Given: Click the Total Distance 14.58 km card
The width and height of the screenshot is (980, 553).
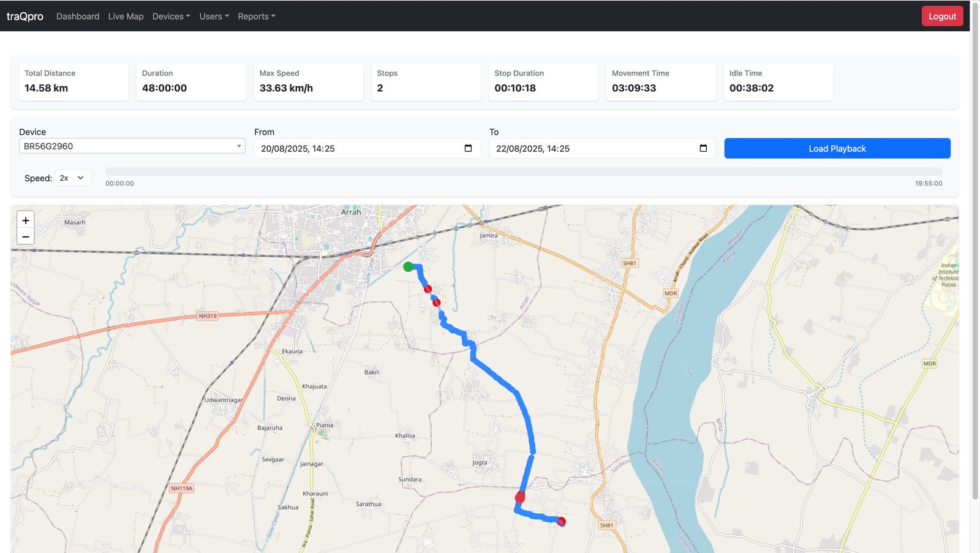Looking at the screenshot, I should (x=73, y=82).
